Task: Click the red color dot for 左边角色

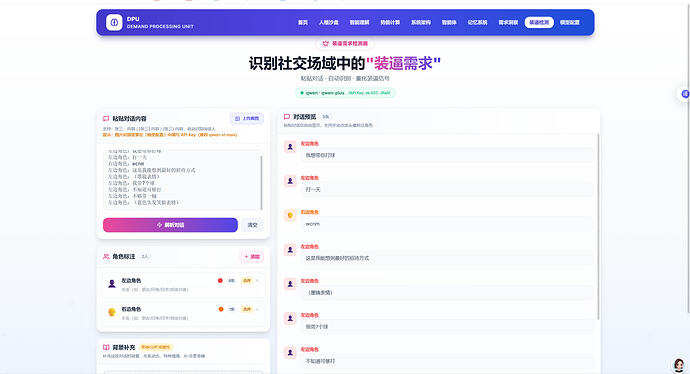Action: 220,281
